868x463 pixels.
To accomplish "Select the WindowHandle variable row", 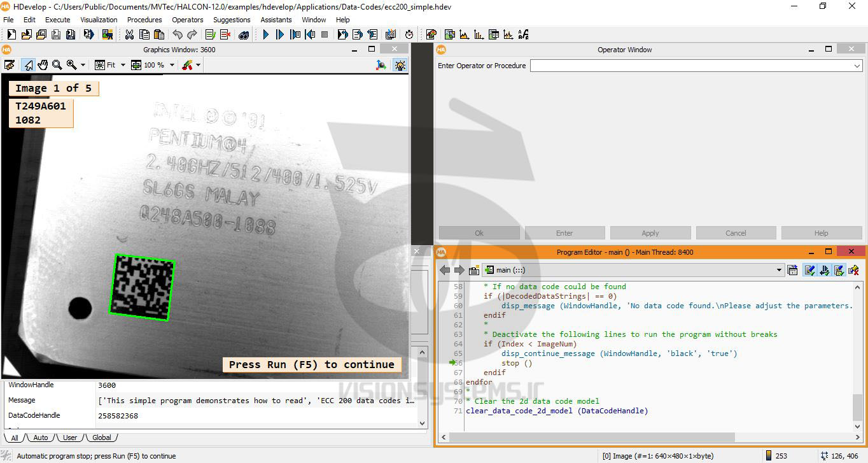I will 210,385.
